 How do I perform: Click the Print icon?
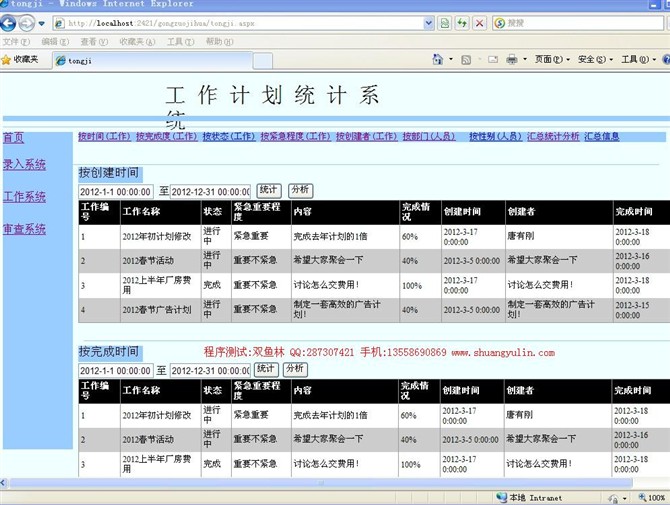pos(511,59)
